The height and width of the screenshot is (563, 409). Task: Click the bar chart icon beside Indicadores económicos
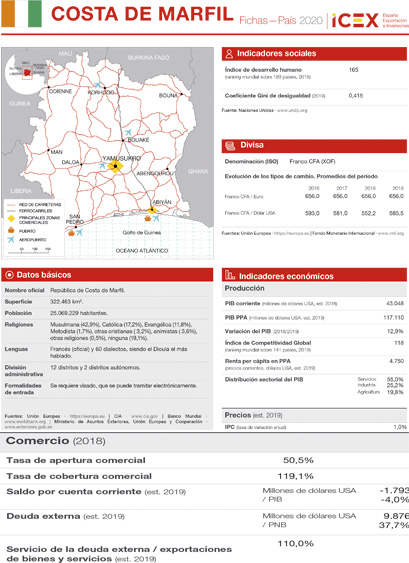(230, 275)
